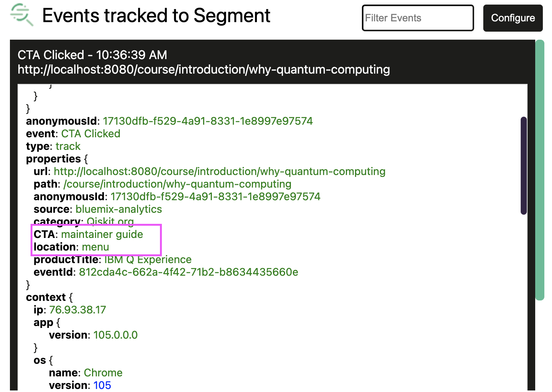The width and height of the screenshot is (552, 392).
Task: Click the os name Chrome value
Action: point(103,373)
